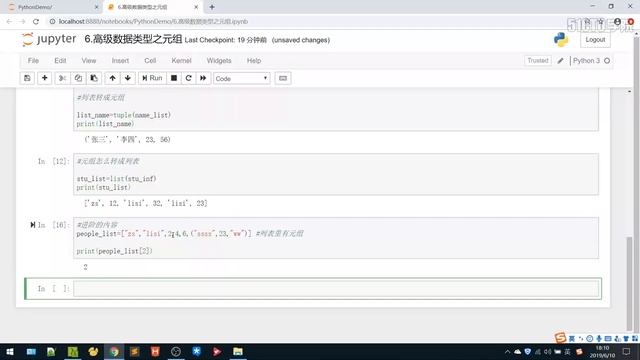The height and width of the screenshot is (360, 640).
Task: Open Sublime Text from the taskbar
Action: pos(135,351)
